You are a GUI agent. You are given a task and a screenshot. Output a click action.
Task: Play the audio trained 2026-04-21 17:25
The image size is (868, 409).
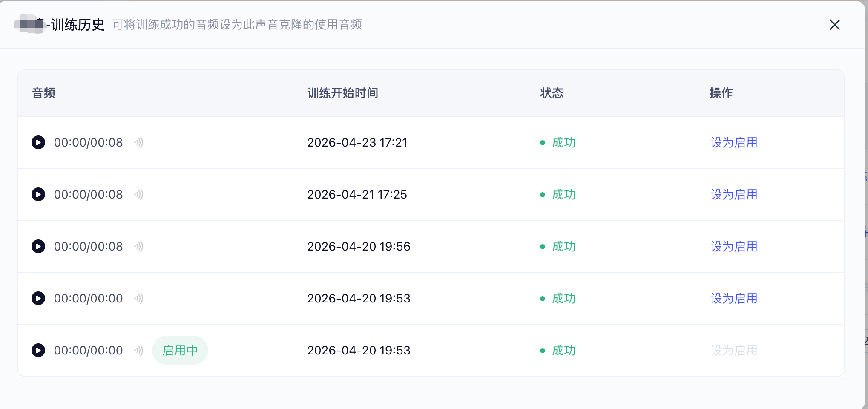coord(38,194)
